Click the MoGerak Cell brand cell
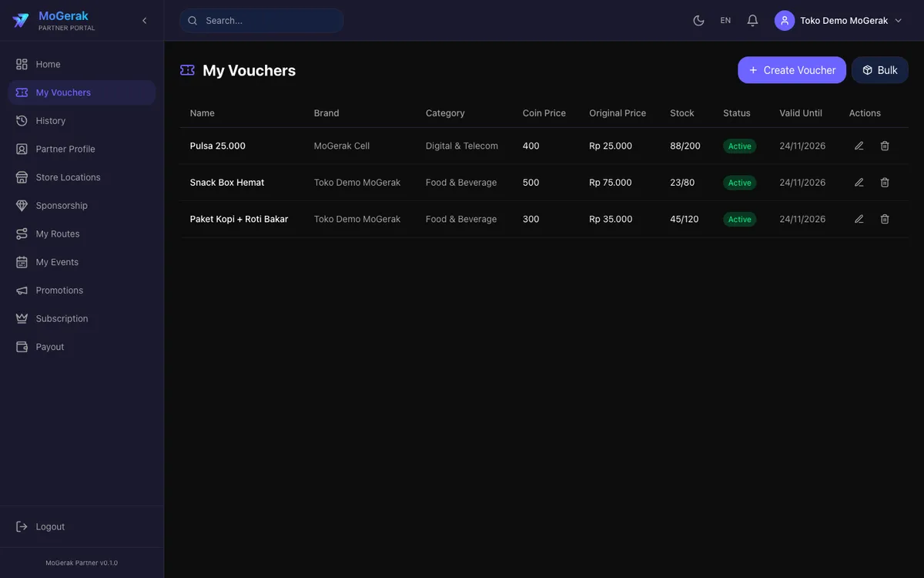 [342, 146]
